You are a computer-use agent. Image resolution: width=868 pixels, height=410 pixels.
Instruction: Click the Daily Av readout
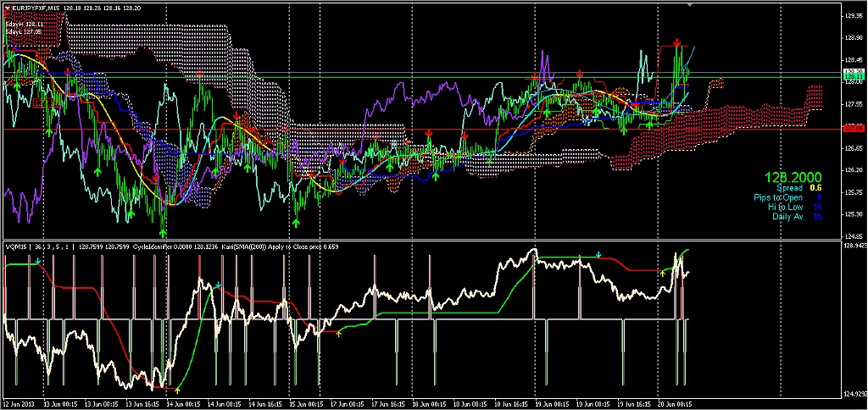click(x=797, y=217)
